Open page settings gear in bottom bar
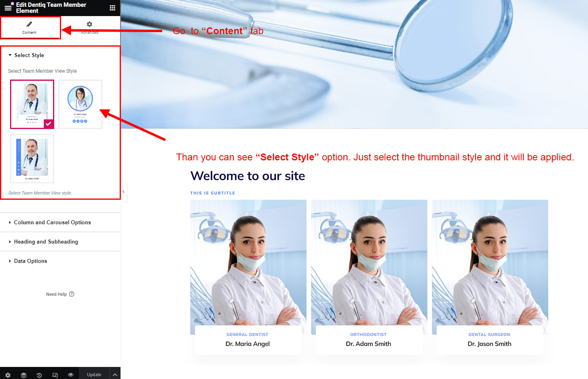Image resolution: width=588 pixels, height=379 pixels. pos(8,375)
